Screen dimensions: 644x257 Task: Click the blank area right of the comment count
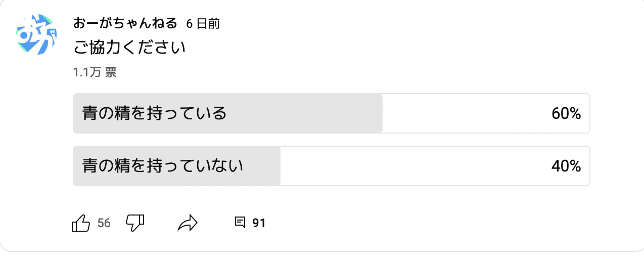pos(404,223)
